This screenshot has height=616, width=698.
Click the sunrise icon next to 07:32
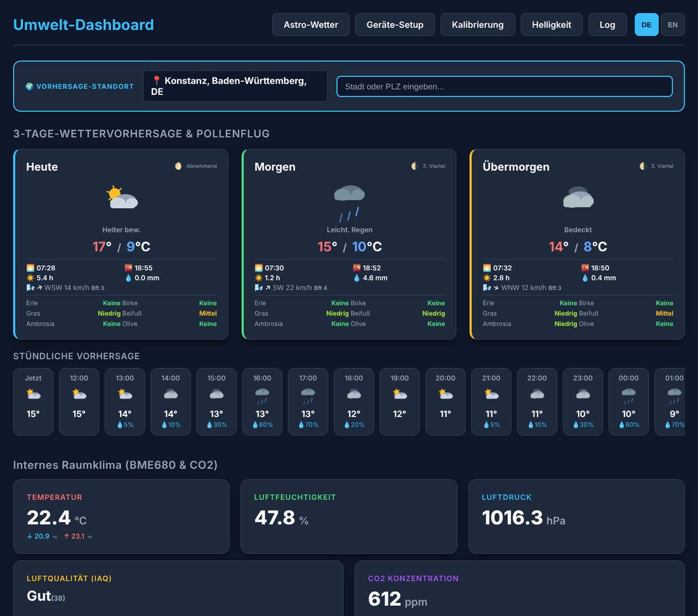[x=487, y=268]
